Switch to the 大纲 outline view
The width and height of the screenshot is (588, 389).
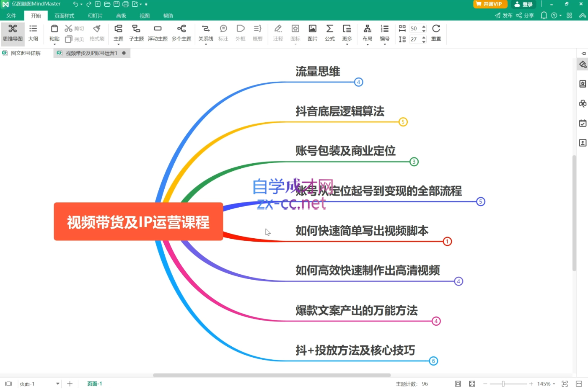tap(33, 33)
